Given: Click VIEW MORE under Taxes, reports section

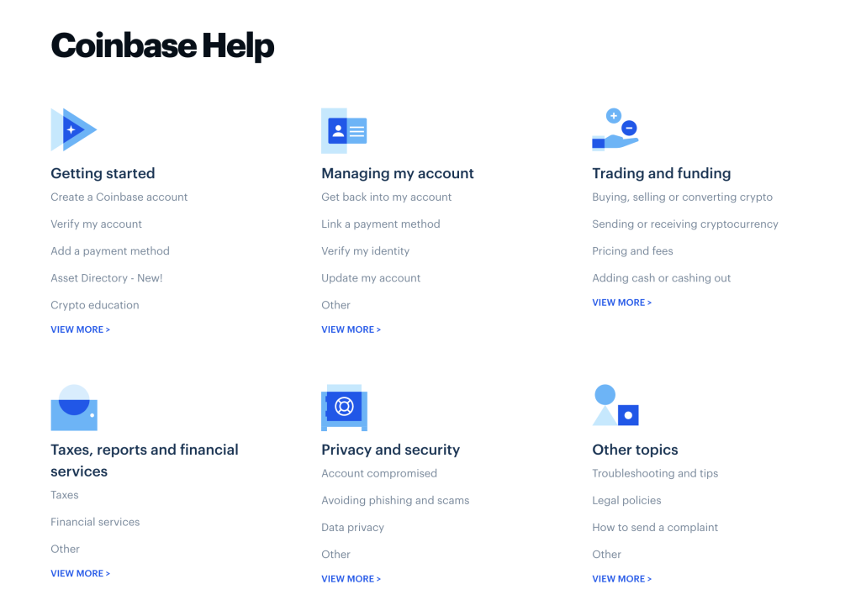Looking at the screenshot, I should click(80, 573).
